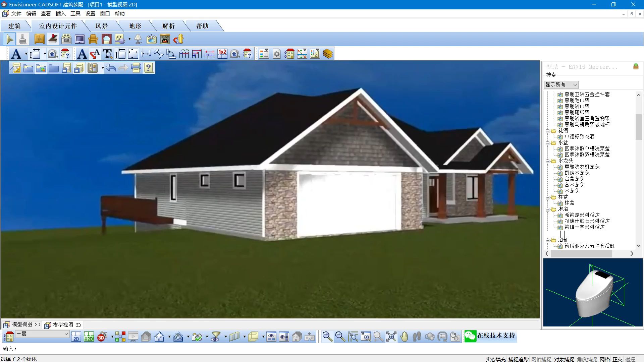Select the zoom in magnifier tool

pos(327,336)
